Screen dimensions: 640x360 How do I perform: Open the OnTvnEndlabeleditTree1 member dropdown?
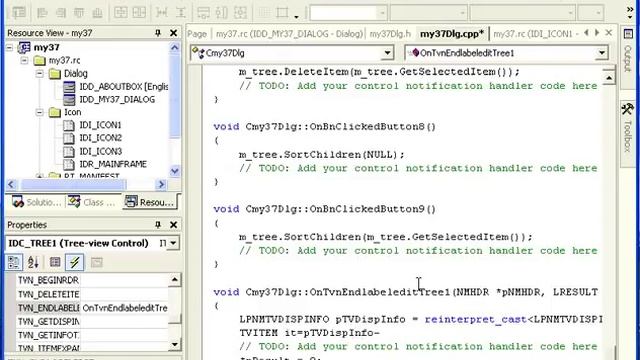tap(601, 53)
